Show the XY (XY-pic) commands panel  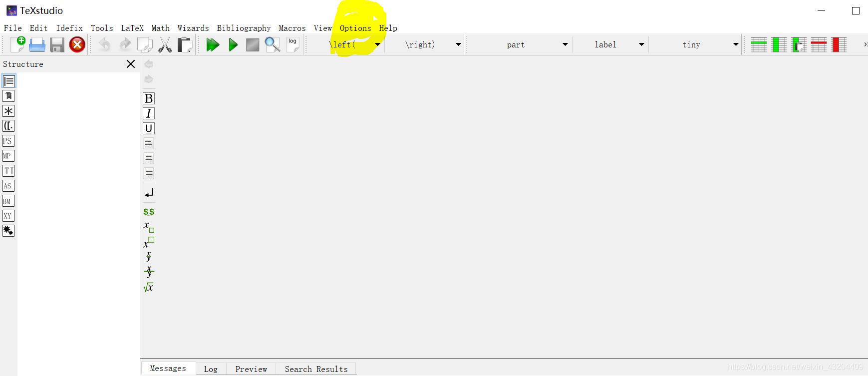click(8, 216)
